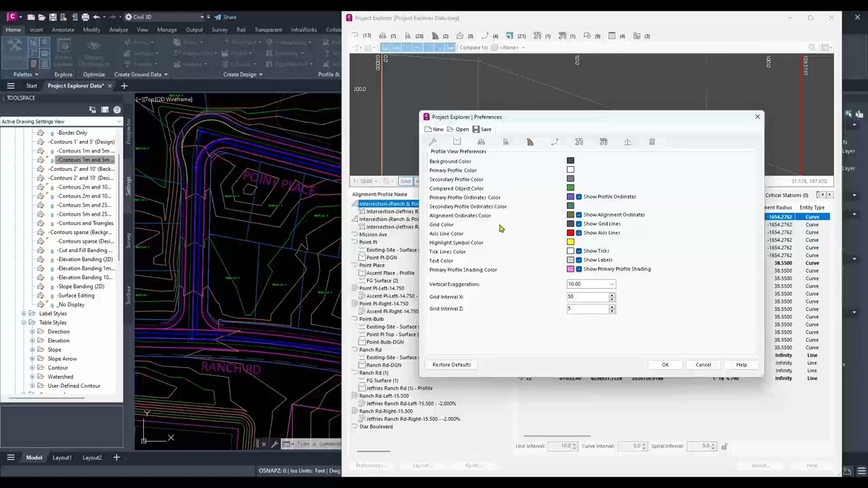Select the seventh preferences tab icon
Viewport: 868px width, 488px height.
coord(579,142)
